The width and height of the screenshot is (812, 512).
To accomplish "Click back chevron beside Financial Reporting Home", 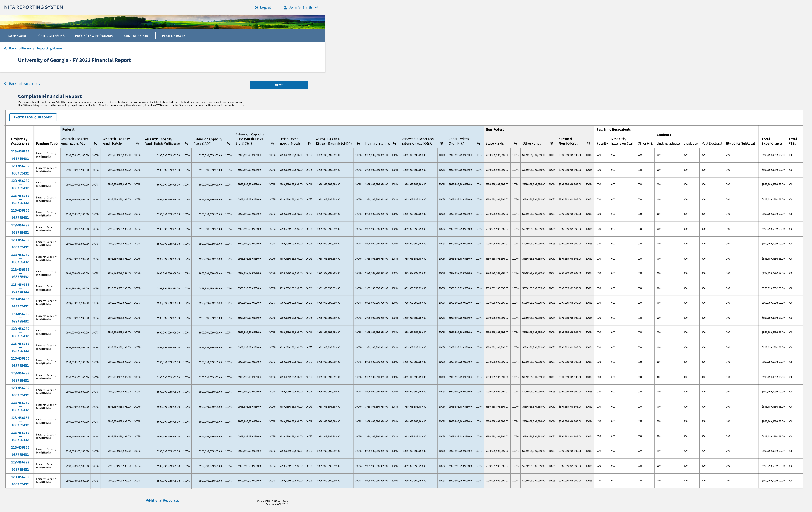I will point(6,48).
